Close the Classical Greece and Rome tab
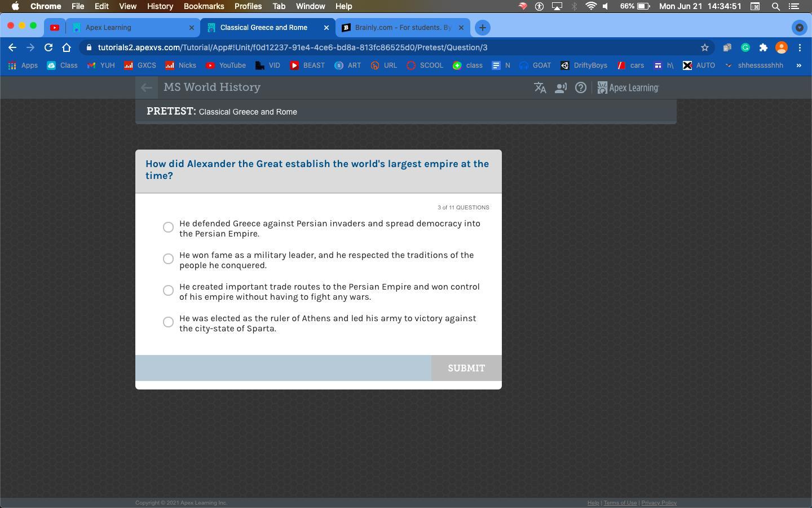812x508 pixels. click(x=326, y=27)
